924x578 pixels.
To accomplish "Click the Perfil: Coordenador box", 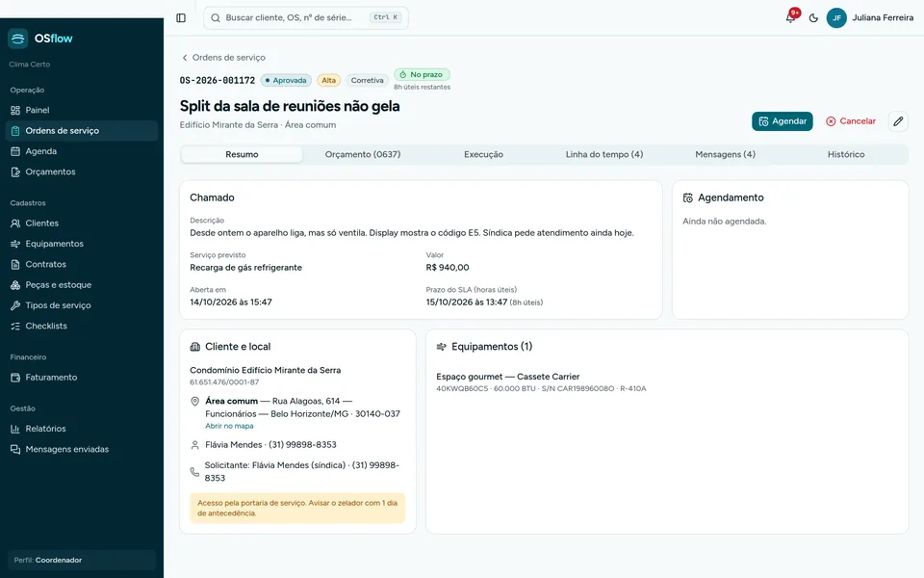I will (x=81, y=561).
